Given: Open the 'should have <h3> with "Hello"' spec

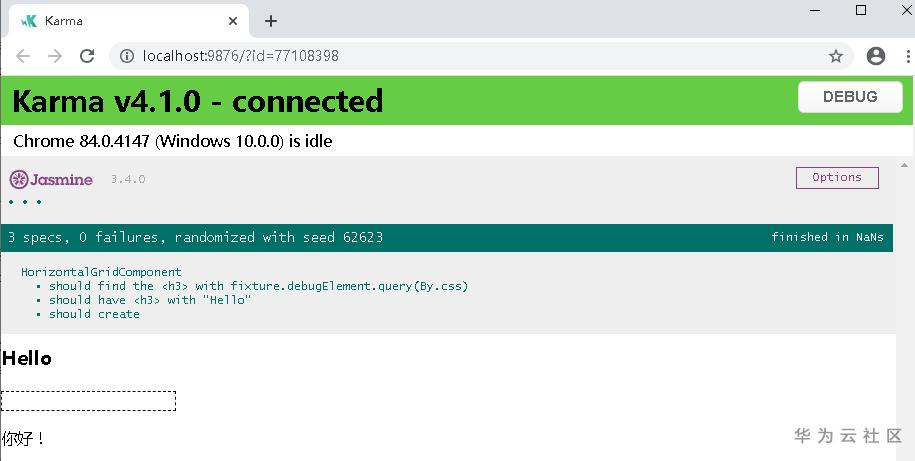Looking at the screenshot, I should [150, 300].
